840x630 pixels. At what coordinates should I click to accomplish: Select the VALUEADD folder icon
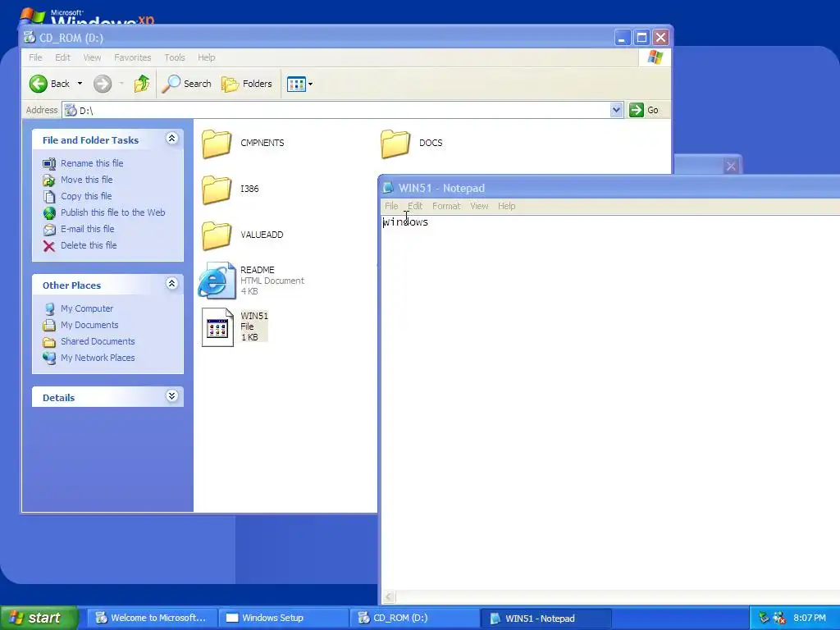coord(217,235)
